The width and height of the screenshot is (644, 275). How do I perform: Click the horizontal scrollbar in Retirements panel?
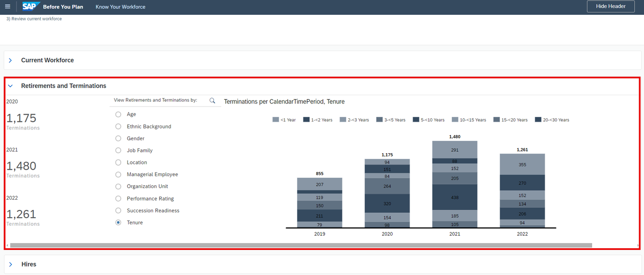click(301, 245)
